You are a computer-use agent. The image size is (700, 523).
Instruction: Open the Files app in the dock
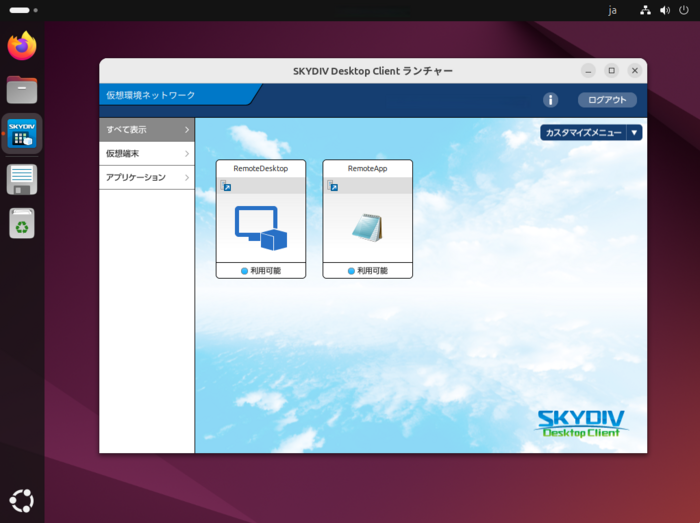22,89
